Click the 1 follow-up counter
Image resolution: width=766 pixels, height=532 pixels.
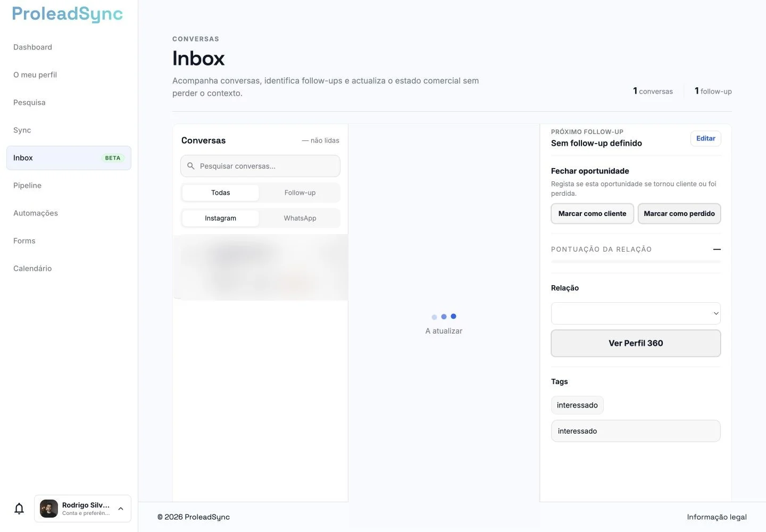(713, 91)
